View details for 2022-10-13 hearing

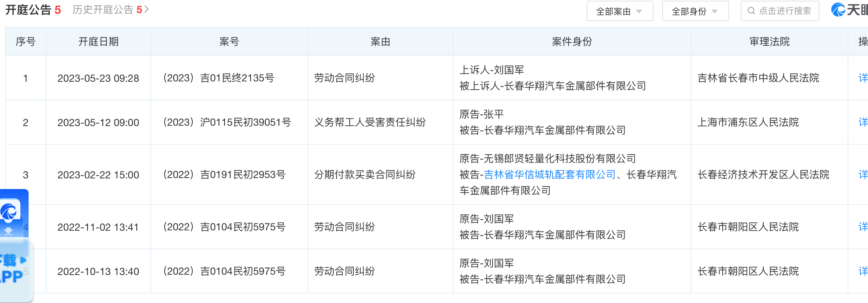tap(863, 271)
